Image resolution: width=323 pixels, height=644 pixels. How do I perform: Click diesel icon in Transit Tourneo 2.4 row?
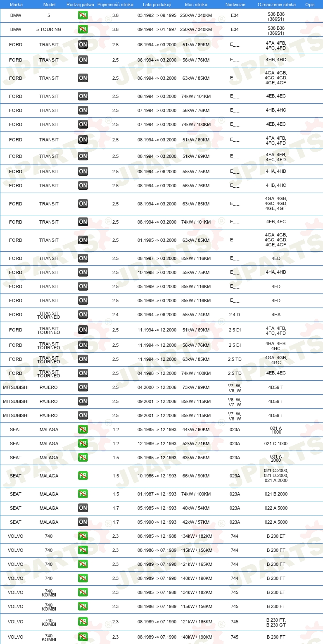(83, 315)
